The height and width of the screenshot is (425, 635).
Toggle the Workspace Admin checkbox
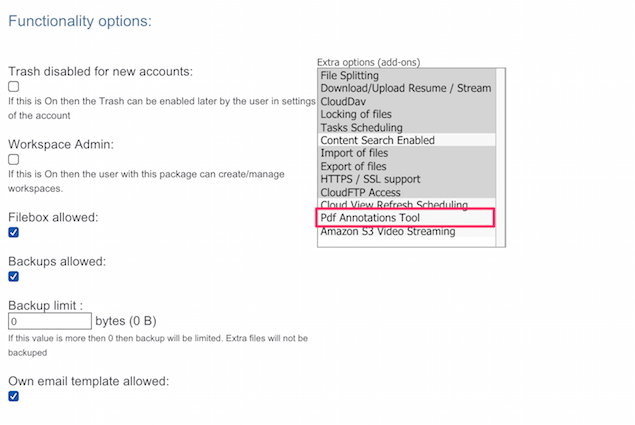(x=14, y=160)
